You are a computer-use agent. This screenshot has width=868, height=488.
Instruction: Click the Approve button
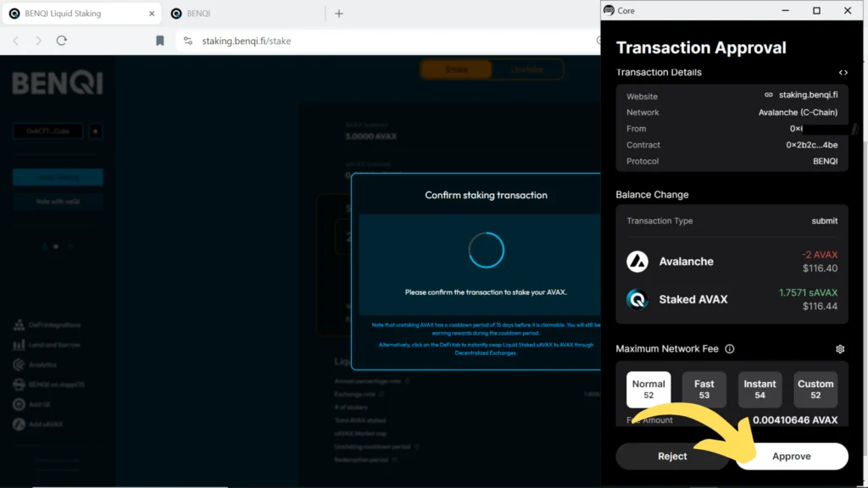click(x=791, y=456)
